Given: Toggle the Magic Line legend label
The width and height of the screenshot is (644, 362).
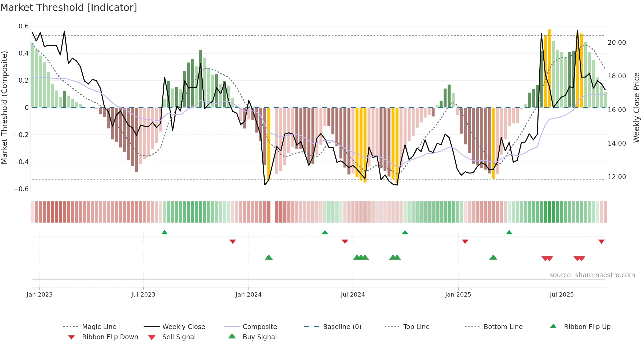Looking at the screenshot, I should click(x=99, y=327).
